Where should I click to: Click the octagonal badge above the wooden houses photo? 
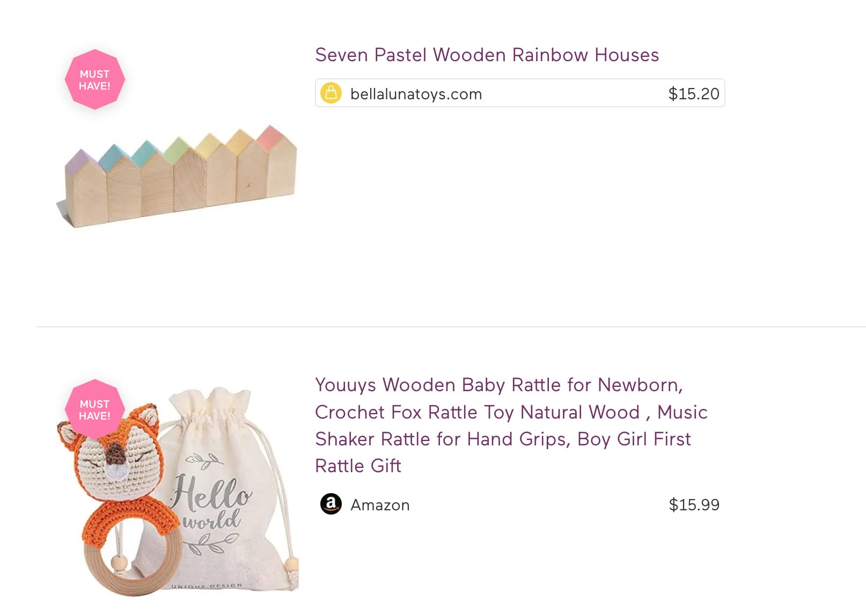click(x=94, y=79)
